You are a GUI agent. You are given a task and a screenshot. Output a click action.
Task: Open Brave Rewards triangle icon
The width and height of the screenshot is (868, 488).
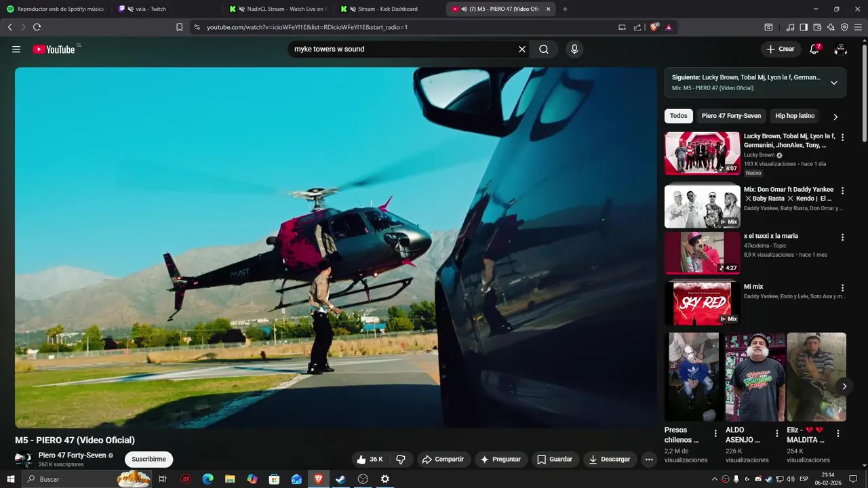669,27
